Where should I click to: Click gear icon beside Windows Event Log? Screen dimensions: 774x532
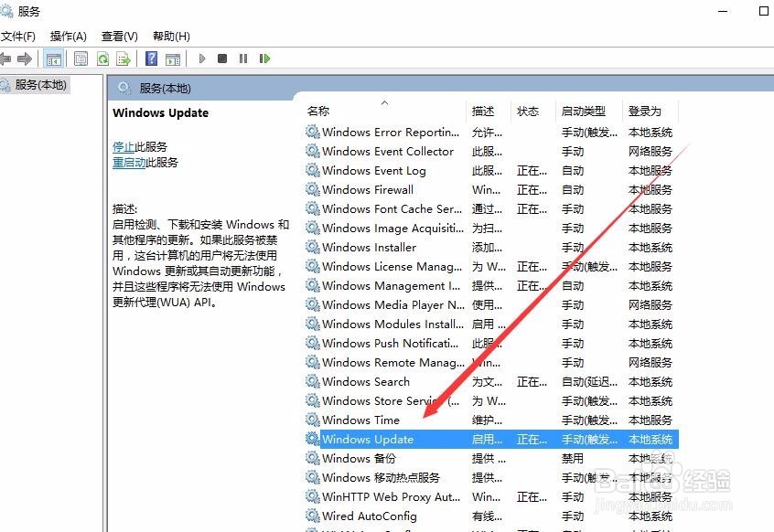click(x=313, y=170)
